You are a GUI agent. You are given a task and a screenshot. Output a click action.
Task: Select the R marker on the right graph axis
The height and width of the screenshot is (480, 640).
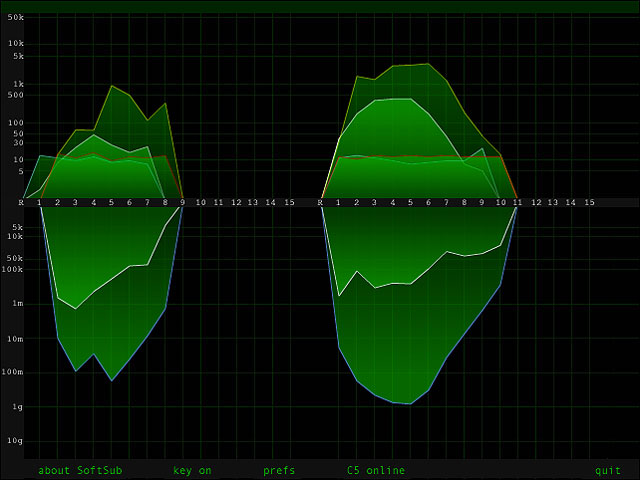point(320,202)
